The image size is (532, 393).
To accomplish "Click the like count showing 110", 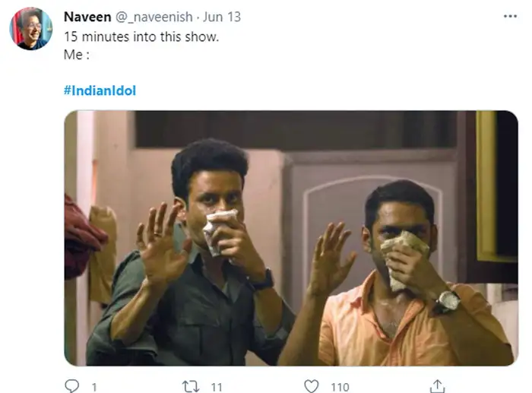I will tap(340, 388).
